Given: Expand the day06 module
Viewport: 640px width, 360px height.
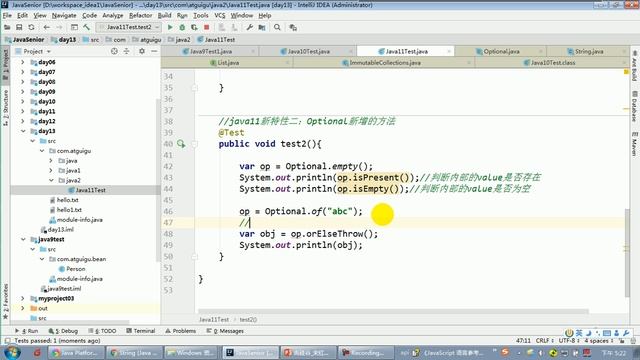Looking at the screenshot, I should pos(23,62).
